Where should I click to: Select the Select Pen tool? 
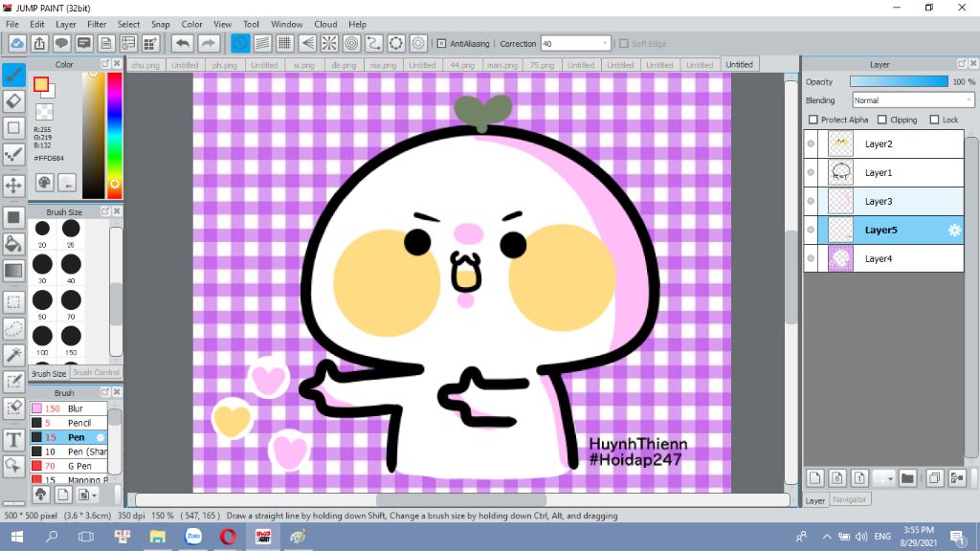pyautogui.click(x=13, y=381)
